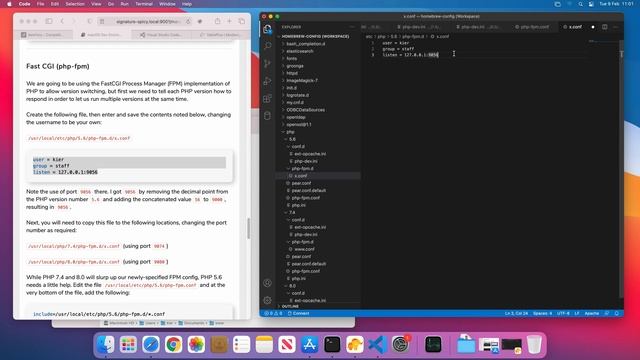
Task: Open Trash in the Dock
Action: (x=534, y=344)
